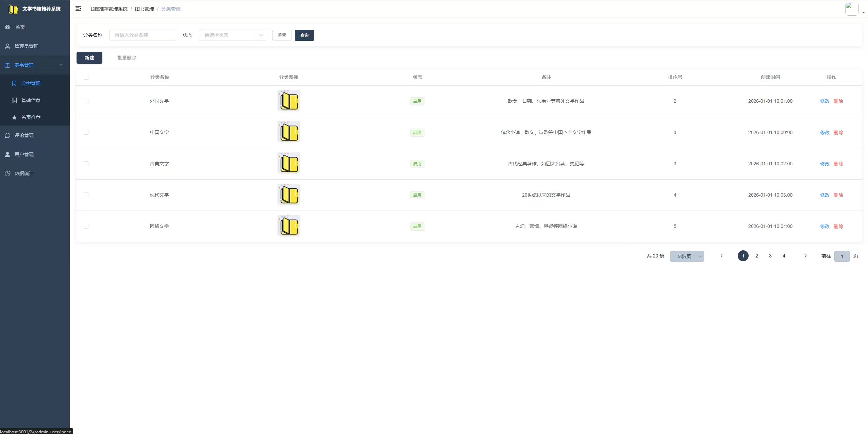868x434 pixels.
Task: Click 书籍推荐管理系统 breadcrumb
Action: coord(108,9)
